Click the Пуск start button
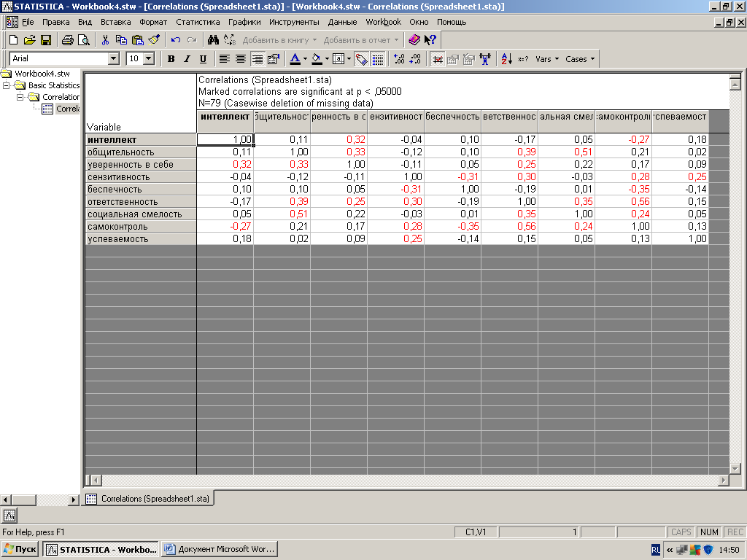The height and width of the screenshot is (560, 747). click(20, 549)
